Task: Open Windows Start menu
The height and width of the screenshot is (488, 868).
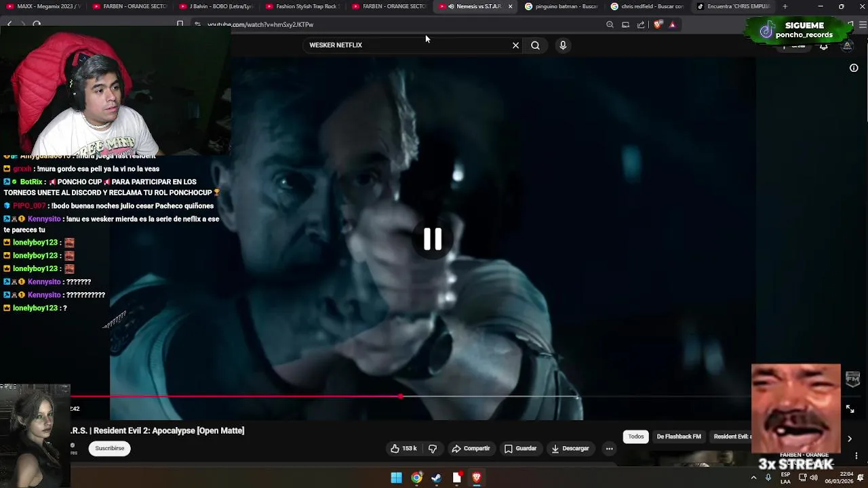Action: [396, 478]
